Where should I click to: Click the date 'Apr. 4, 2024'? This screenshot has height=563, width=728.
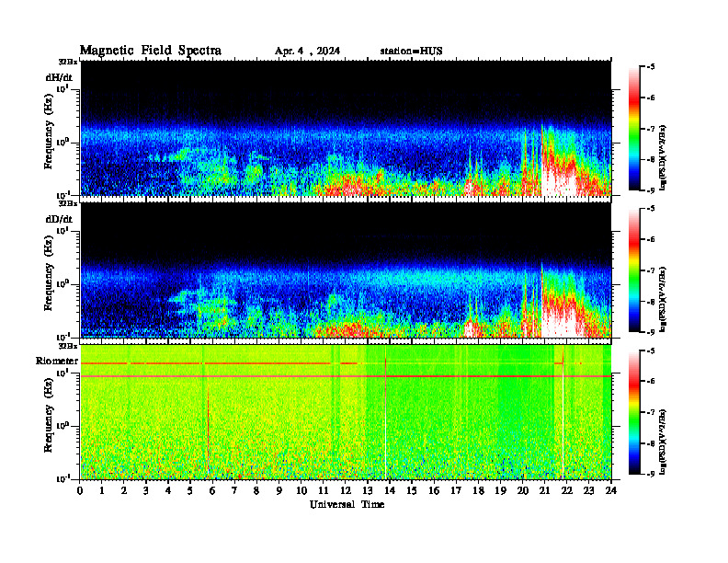[x=307, y=52]
